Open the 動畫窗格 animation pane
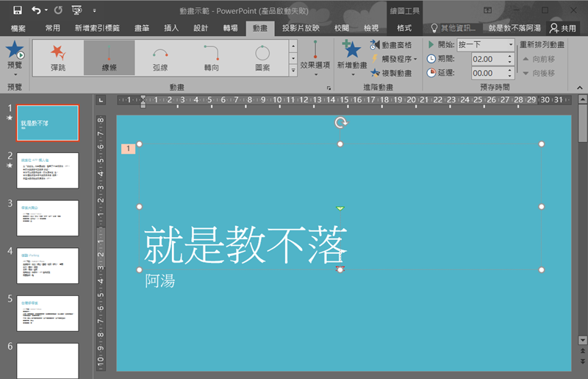Viewport: 588px width, 379px height. pyautogui.click(x=393, y=45)
